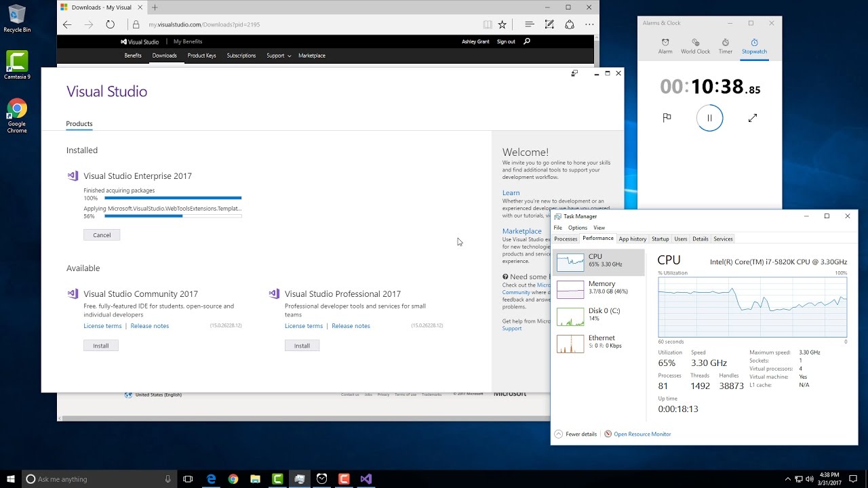
Task: Install Visual Studio Professional 2017
Action: (302, 346)
